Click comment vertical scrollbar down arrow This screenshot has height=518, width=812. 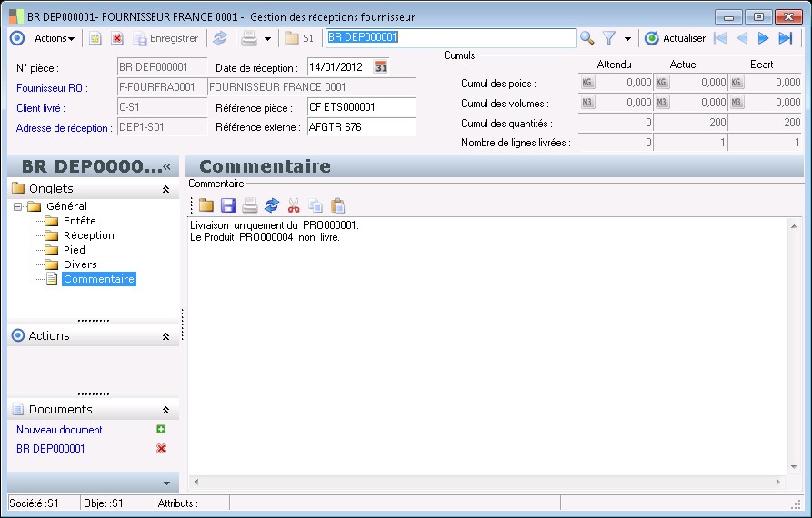[795, 467]
